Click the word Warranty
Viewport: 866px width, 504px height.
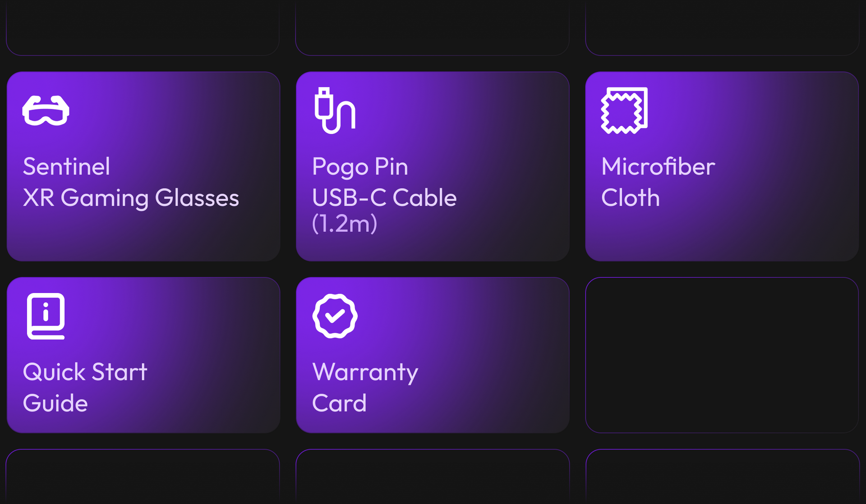click(x=365, y=373)
